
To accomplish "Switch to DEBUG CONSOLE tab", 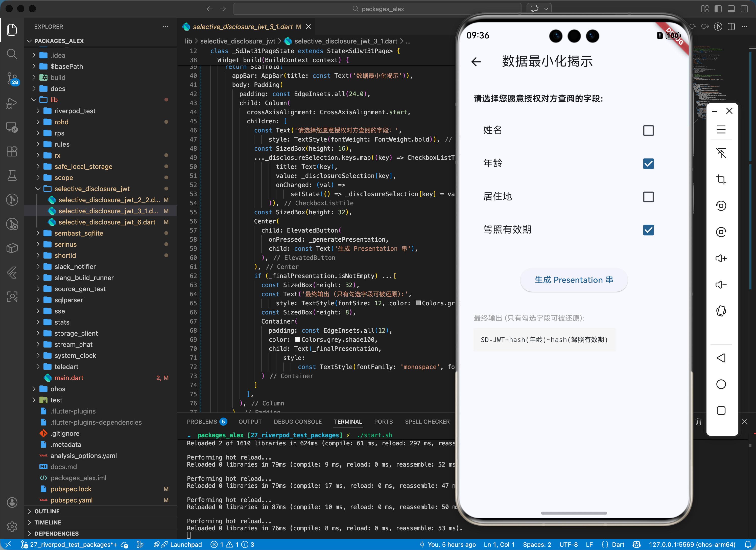I will pos(297,422).
